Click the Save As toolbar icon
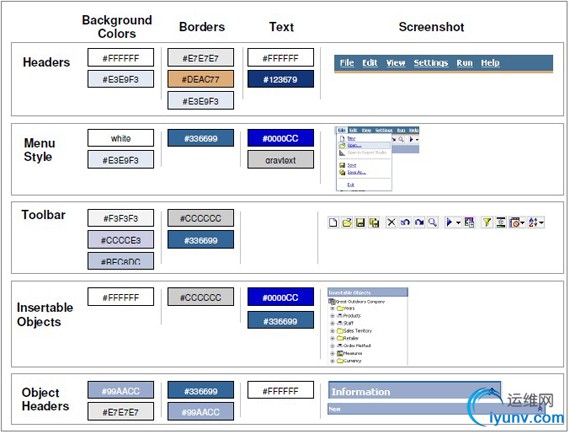Image resolution: width=570 pixels, height=434 pixels. tap(374, 222)
